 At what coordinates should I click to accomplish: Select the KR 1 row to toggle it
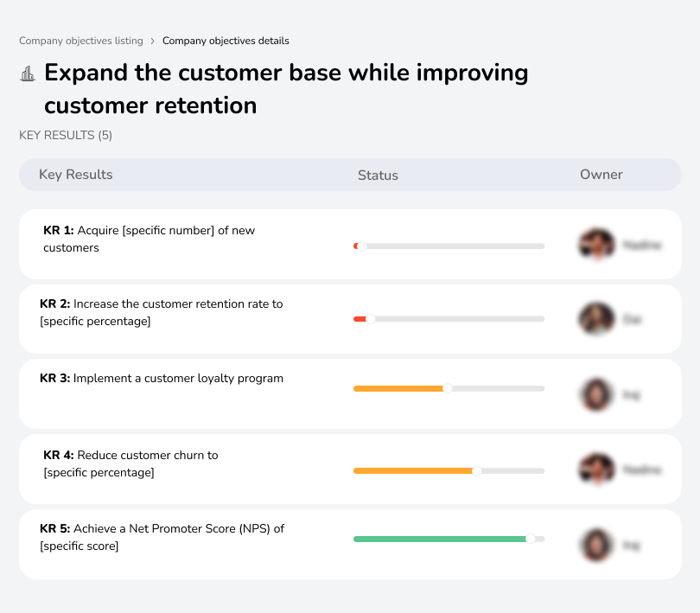[x=350, y=245]
